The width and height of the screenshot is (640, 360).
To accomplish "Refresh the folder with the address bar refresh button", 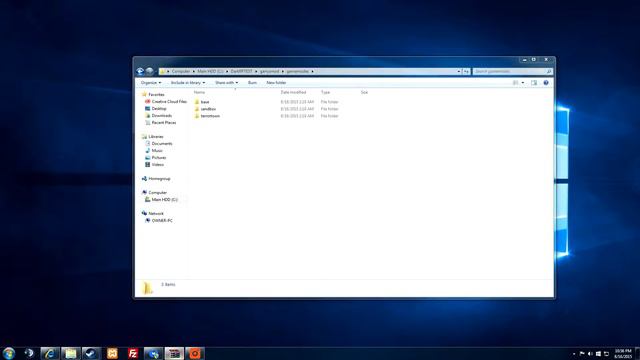I will [467, 71].
